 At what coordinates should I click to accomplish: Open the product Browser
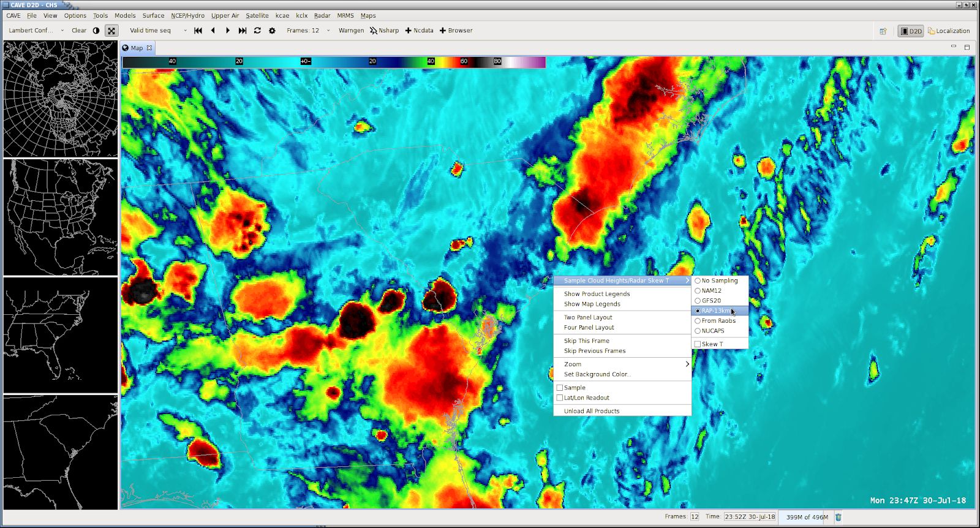pos(456,31)
